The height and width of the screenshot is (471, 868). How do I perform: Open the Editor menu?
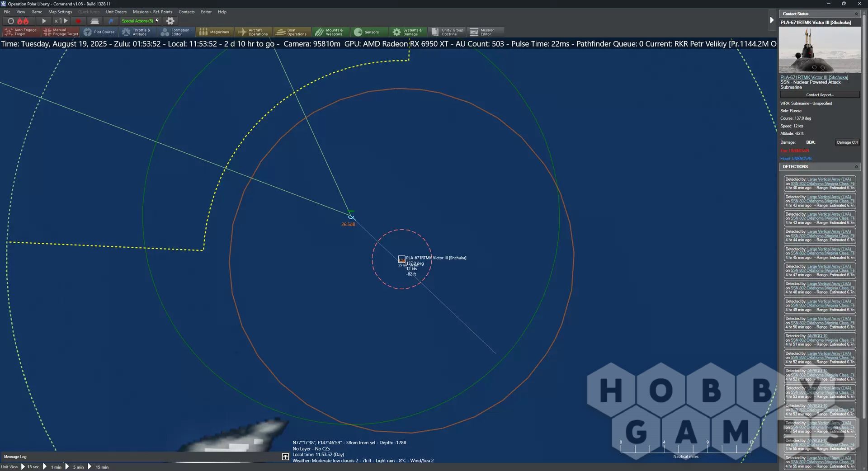(206, 12)
